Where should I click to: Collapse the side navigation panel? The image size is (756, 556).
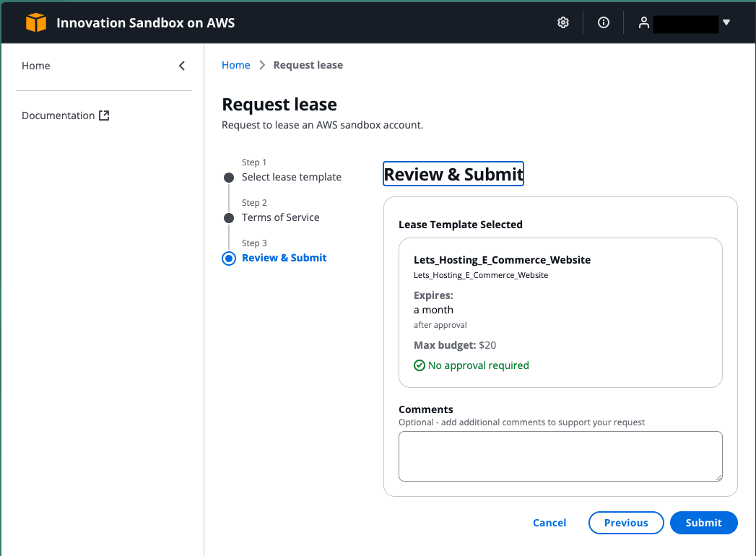182,66
